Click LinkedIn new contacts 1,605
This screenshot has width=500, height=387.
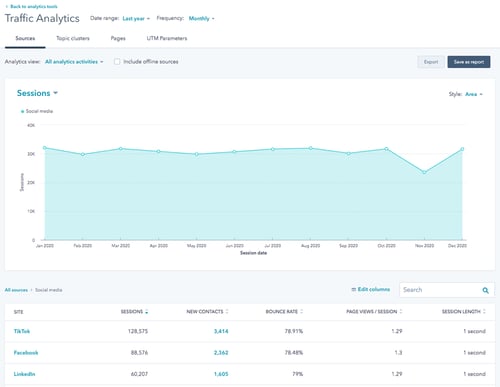click(221, 374)
